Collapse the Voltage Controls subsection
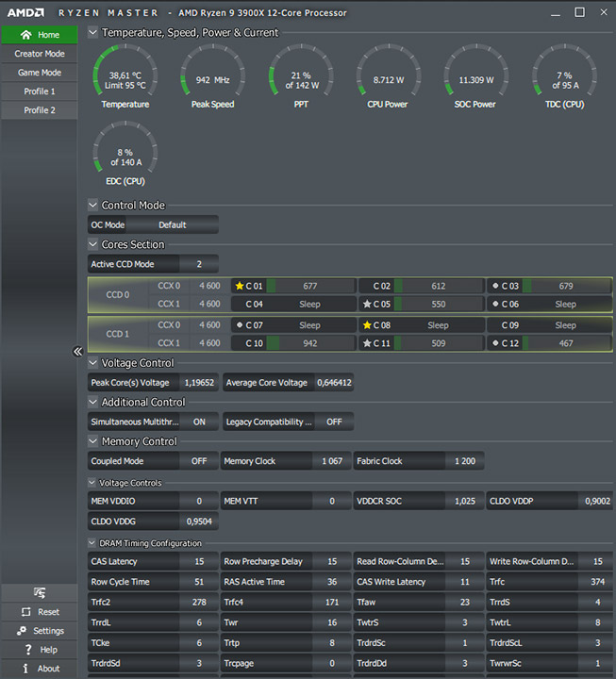 [x=92, y=482]
